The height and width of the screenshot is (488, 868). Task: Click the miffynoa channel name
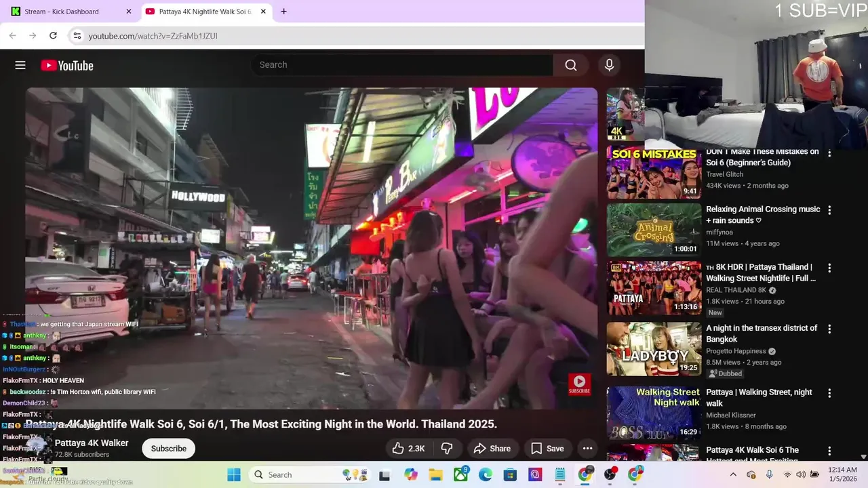(719, 232)
